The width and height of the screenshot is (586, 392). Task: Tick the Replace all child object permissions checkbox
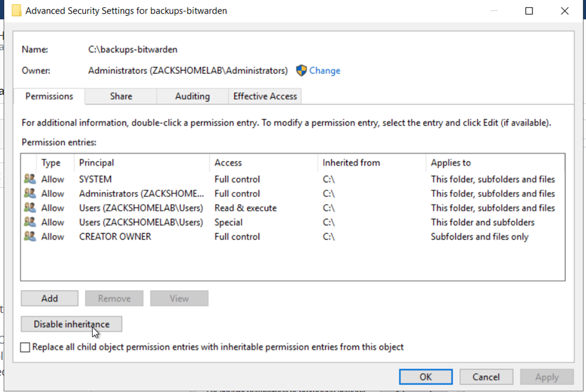point(25,347)
